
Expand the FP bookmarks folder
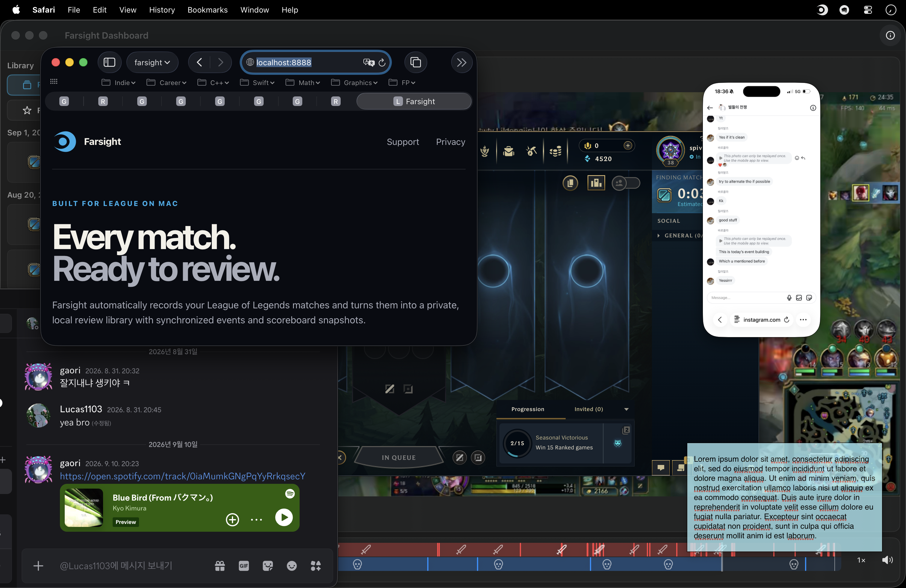[x=402, y=83]
